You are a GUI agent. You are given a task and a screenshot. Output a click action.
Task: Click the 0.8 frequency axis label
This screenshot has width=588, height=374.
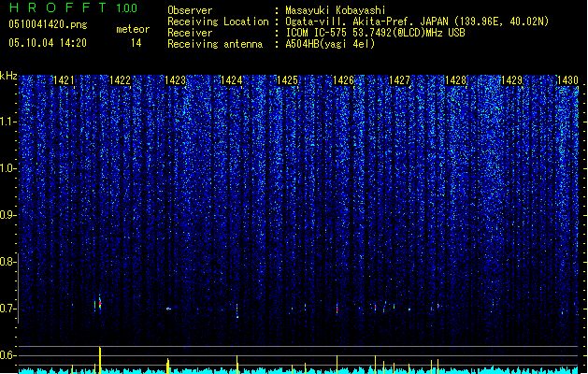(7, 262)
